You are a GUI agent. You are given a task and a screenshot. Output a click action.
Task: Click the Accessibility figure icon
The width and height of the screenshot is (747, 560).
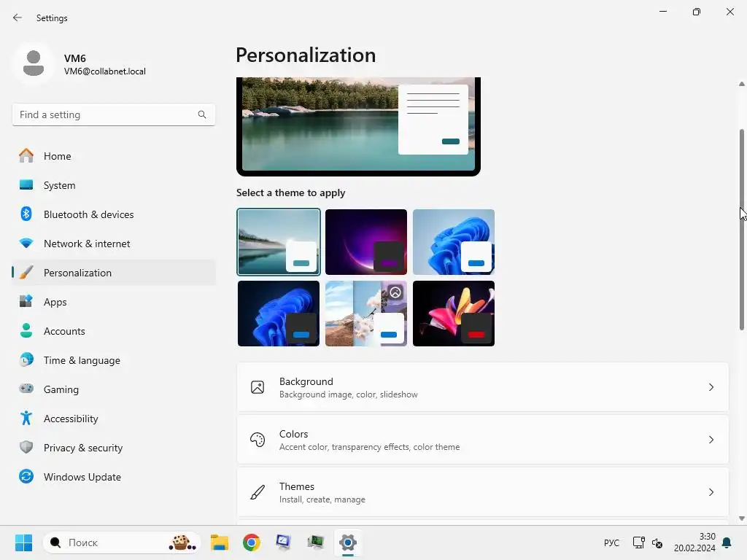pyautogui.click(x=26, y=418)
